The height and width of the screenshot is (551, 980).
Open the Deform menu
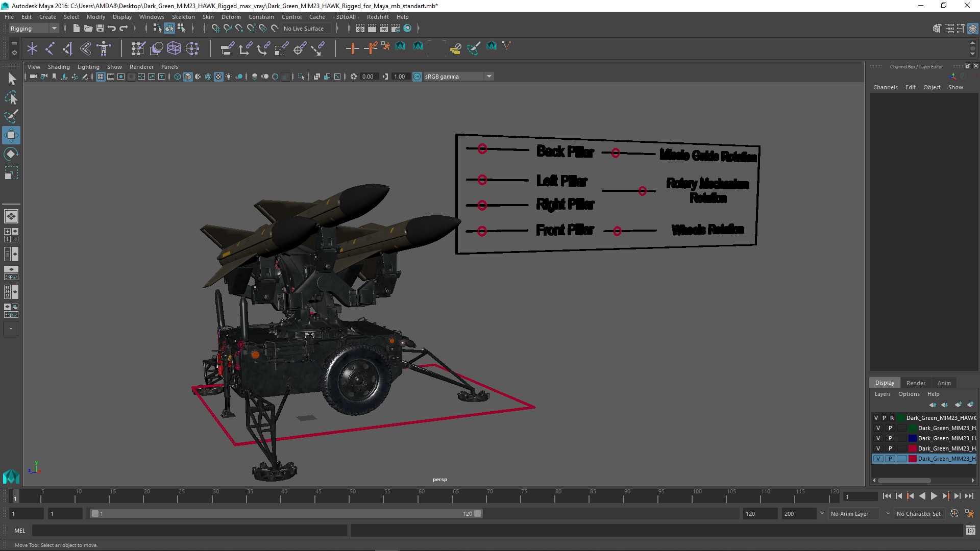point(231,17)
